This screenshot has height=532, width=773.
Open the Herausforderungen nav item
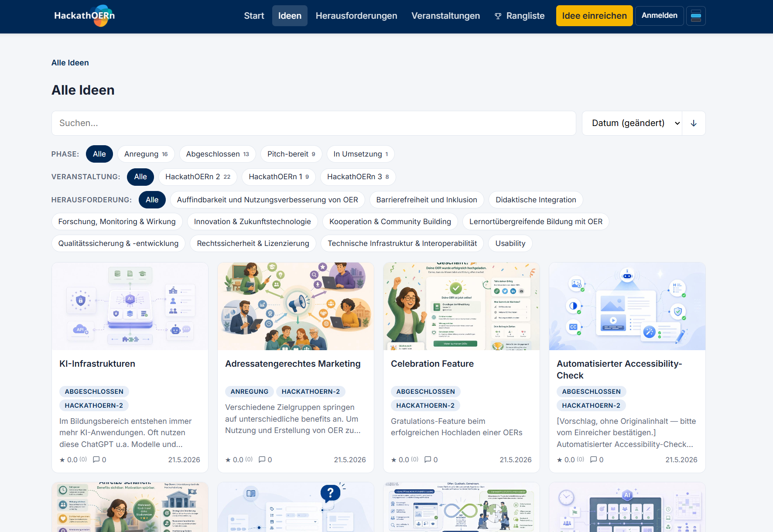356,16
